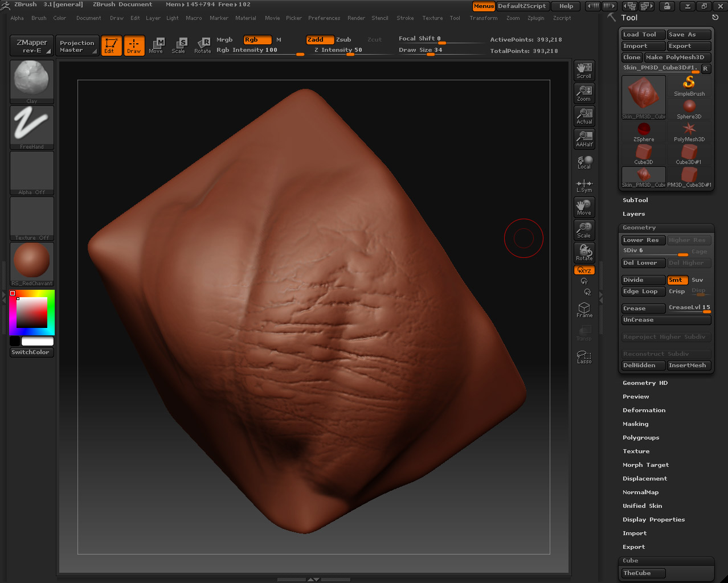Select the Move view icon in right shelf
This screenshot has height=583, width=728.
(584, 207)
